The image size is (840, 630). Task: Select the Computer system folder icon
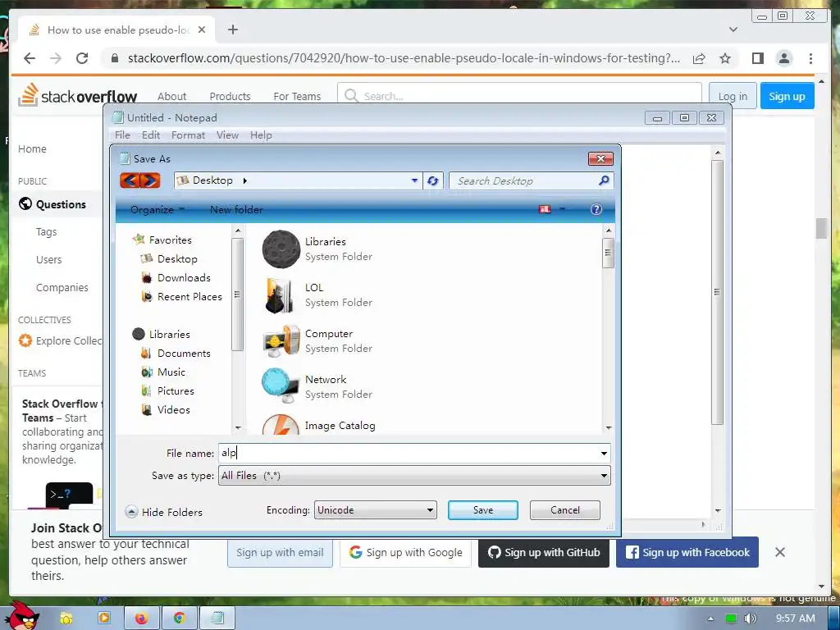coord(281,341)
